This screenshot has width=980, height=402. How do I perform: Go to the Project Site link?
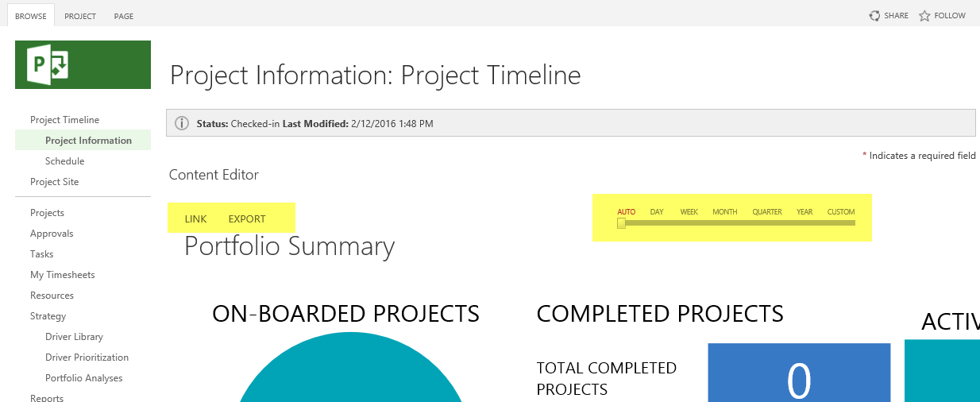[55, 182]
